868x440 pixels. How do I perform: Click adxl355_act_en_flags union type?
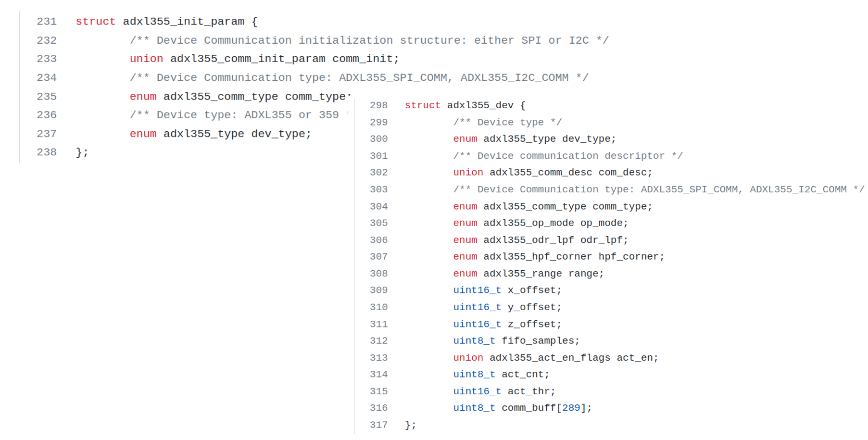point(550,358)
